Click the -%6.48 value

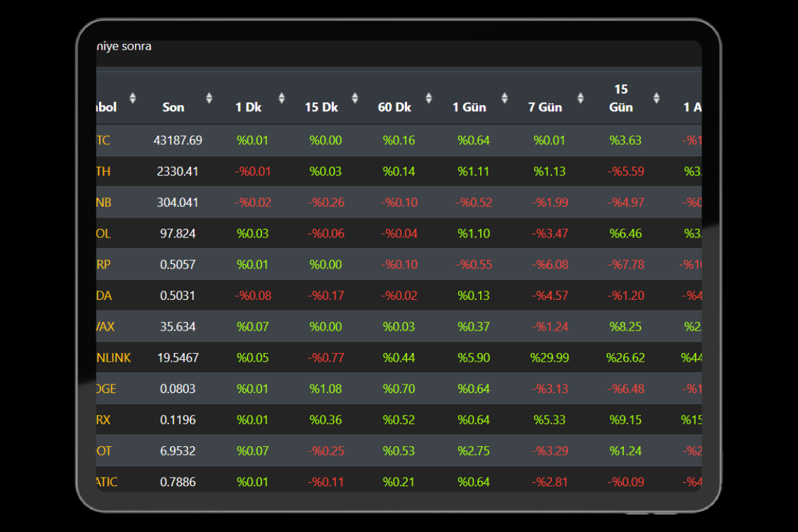point(625,388)
